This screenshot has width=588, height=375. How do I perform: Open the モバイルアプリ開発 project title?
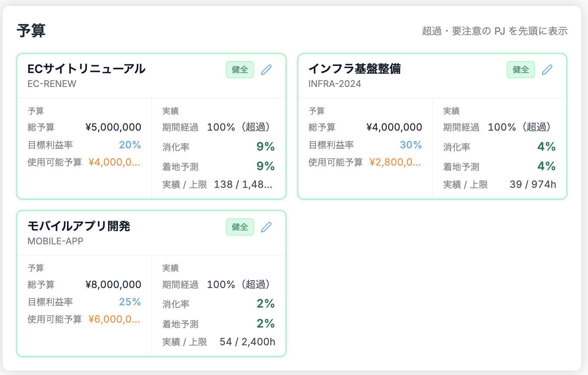coord(79,226)
